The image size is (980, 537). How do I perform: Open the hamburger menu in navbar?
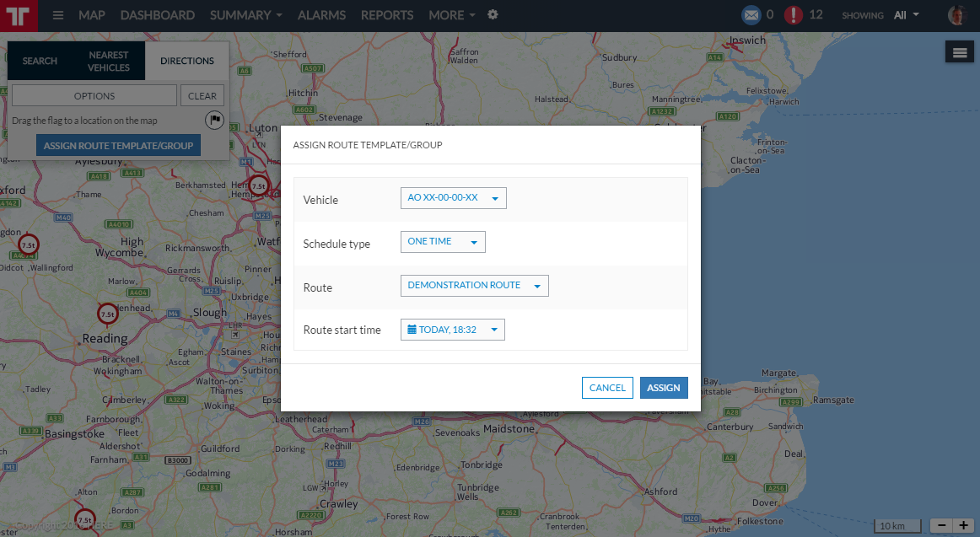tap(58, 15)
